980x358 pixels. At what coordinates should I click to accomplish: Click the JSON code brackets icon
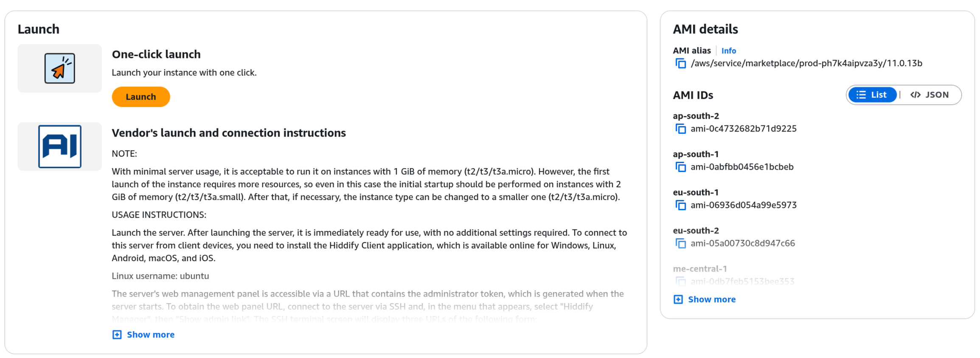point(915,95)
